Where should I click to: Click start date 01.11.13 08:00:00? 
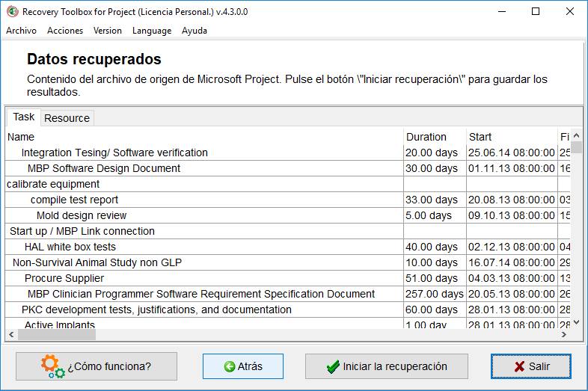click(512, 168)
